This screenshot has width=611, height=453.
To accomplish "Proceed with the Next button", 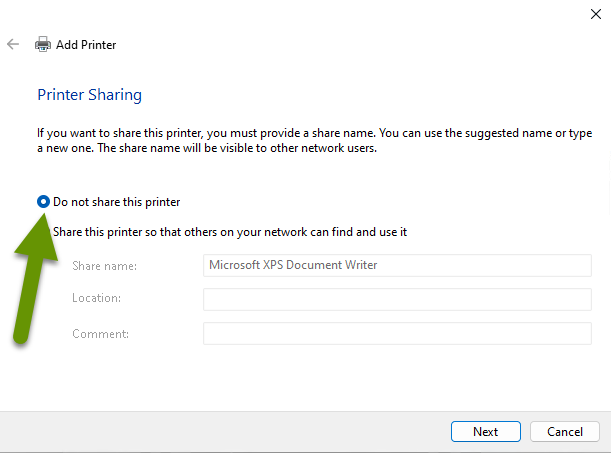I will (x=486, y=432).
